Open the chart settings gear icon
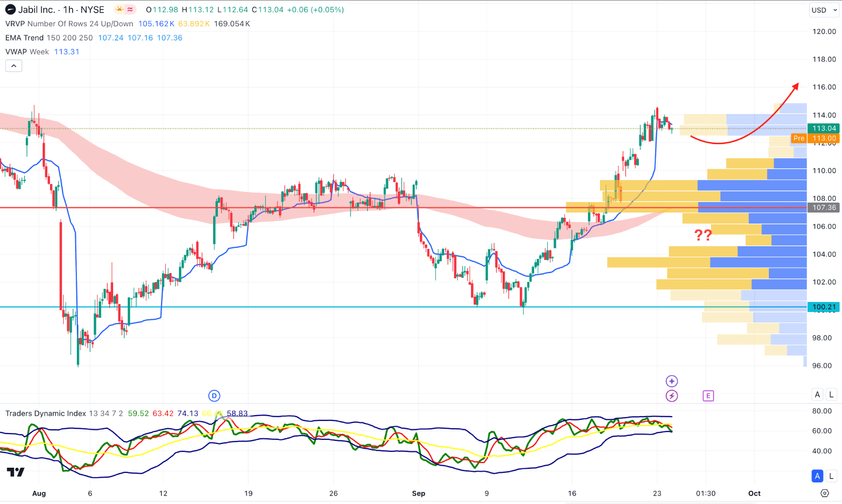842x504 pixels. click(x=825, y=493)
